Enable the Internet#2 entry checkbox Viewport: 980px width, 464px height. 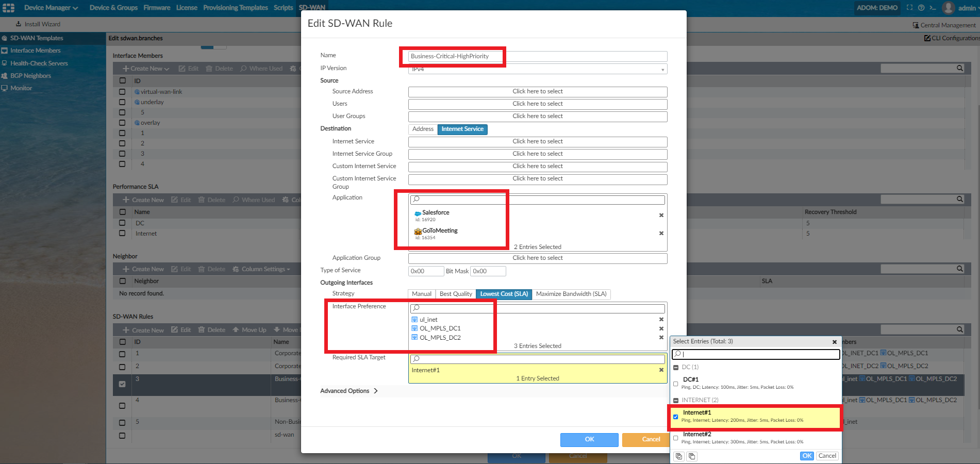(x=675, y=438)
